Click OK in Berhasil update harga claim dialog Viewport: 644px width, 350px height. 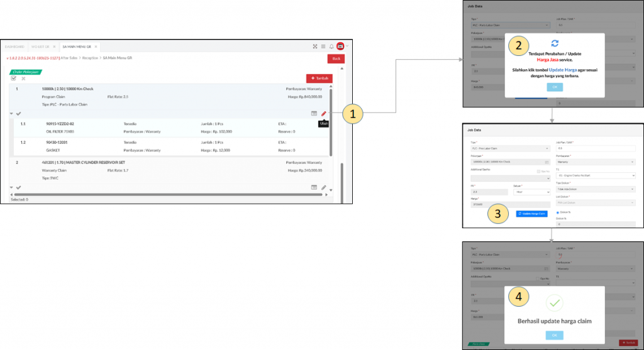[555, 335]
